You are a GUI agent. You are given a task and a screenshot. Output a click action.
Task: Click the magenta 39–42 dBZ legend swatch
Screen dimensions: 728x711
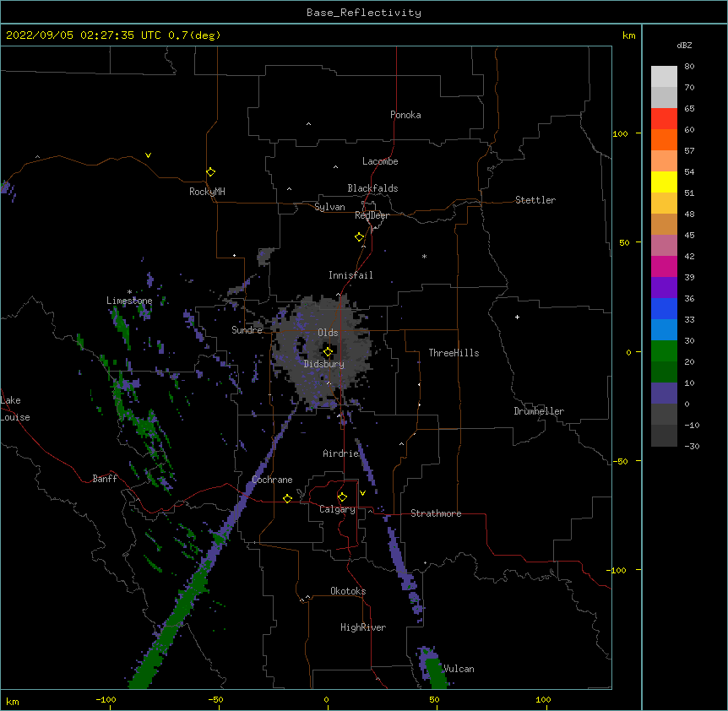click(664, 266)
